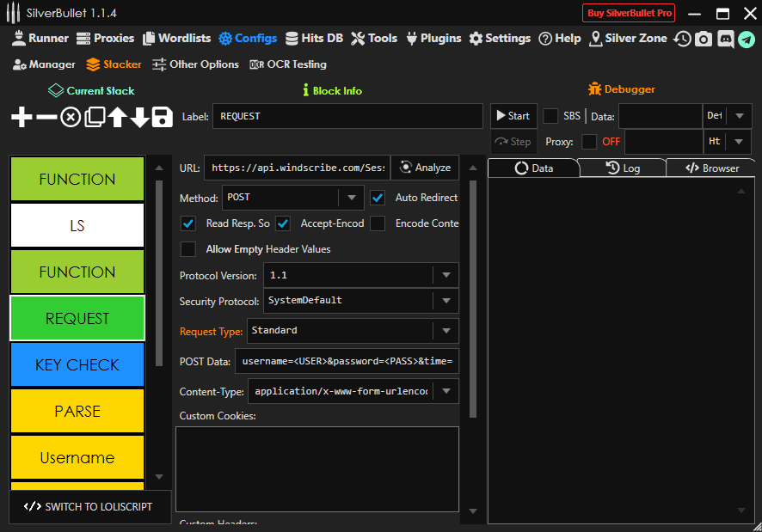Open the Method dropdown showing POST
The height and width of the screenshot is (532, 762).
click(x=292, y=198)
